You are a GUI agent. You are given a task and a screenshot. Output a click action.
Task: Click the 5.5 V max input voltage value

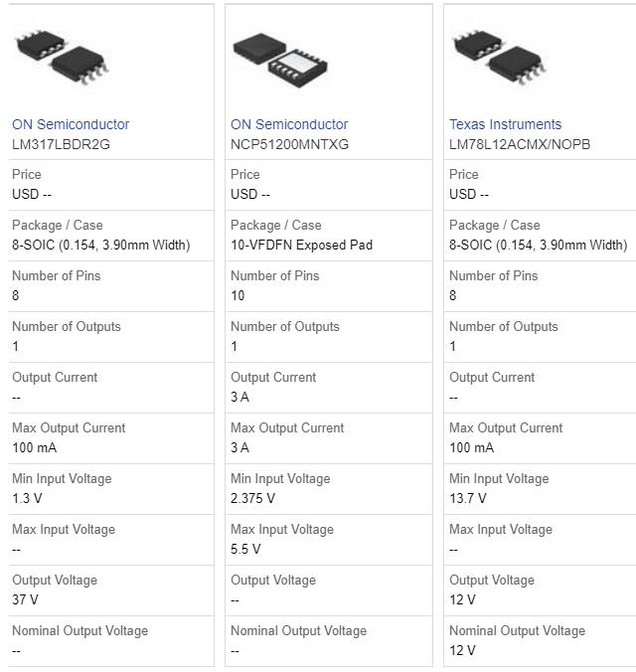245,549
